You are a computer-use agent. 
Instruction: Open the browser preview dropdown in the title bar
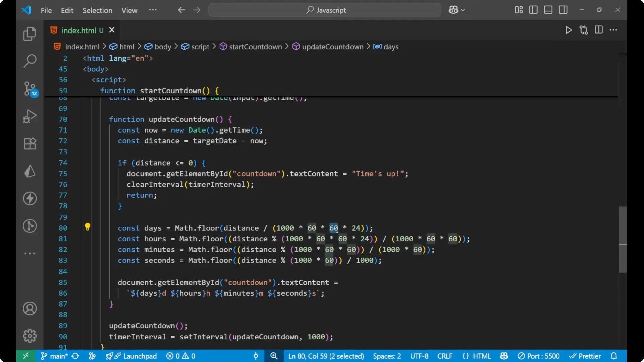[457, 10]
